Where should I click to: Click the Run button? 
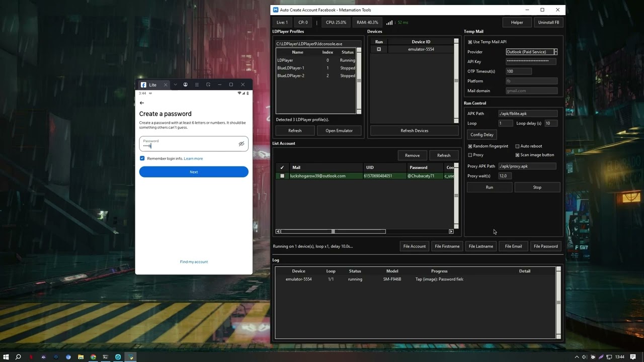click(x=490, y=187)
